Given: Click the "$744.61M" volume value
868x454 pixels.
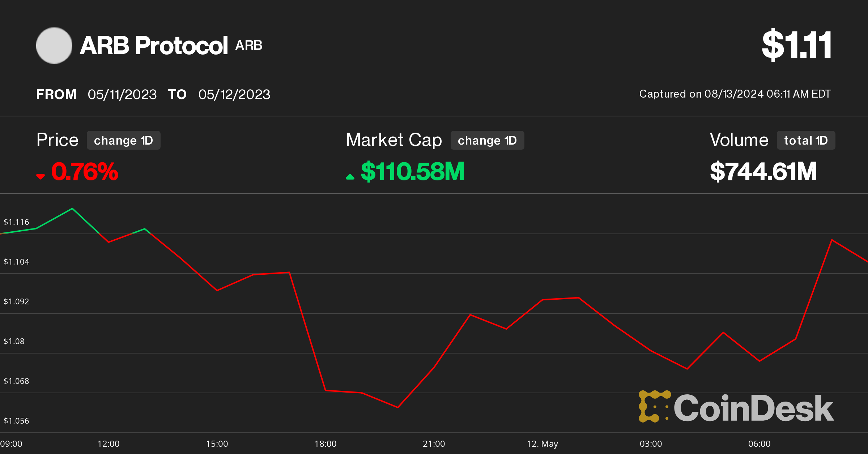Looking at the screenshot, I should click(763, 171).
